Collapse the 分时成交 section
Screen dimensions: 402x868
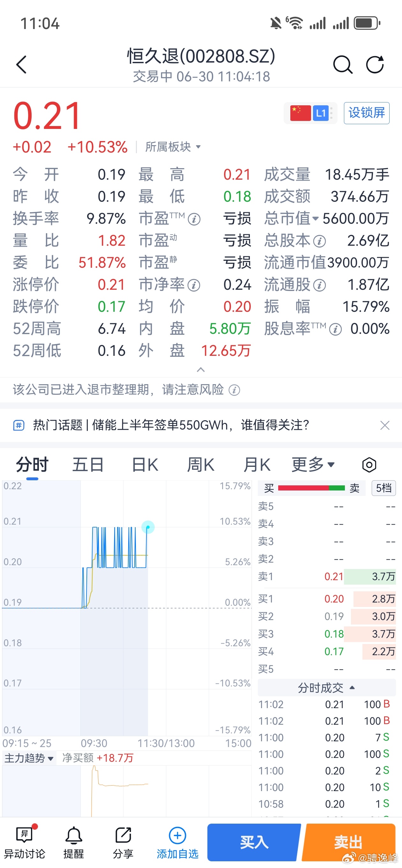tap(326, 687)
